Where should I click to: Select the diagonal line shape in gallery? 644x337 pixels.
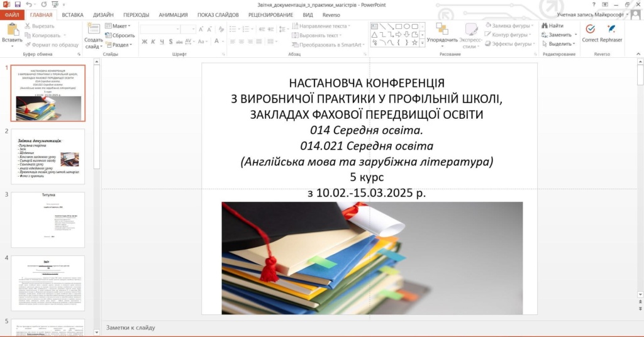click(x=382, y=26)
